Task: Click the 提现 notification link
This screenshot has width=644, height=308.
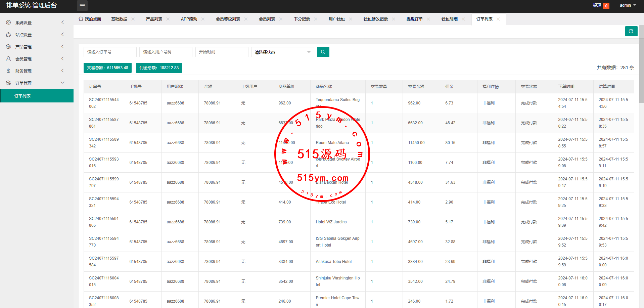Action: click(597, 5)
